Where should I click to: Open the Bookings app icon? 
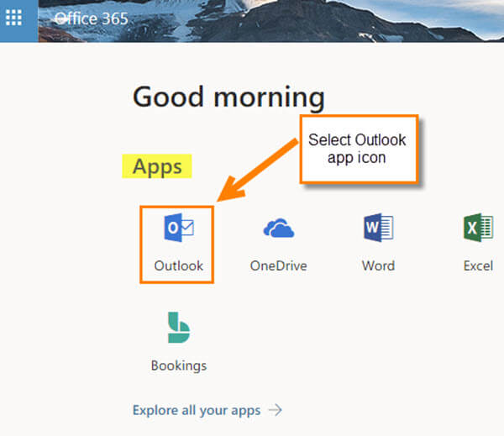[179, 328]
